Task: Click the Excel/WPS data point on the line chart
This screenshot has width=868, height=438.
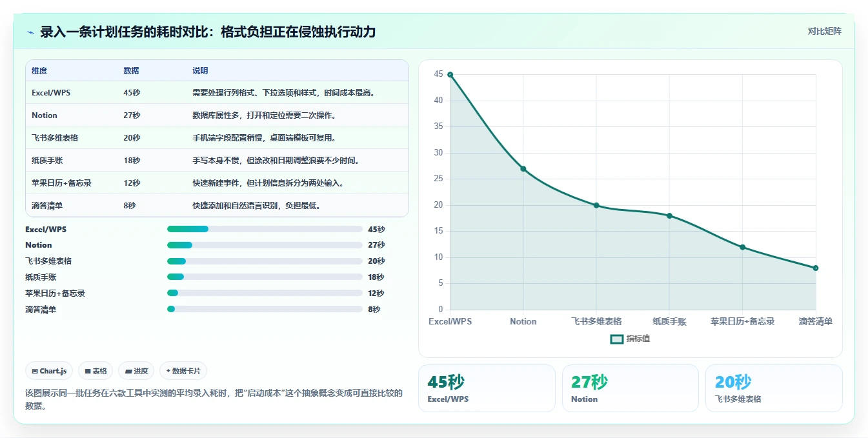Action: (450, 75)
